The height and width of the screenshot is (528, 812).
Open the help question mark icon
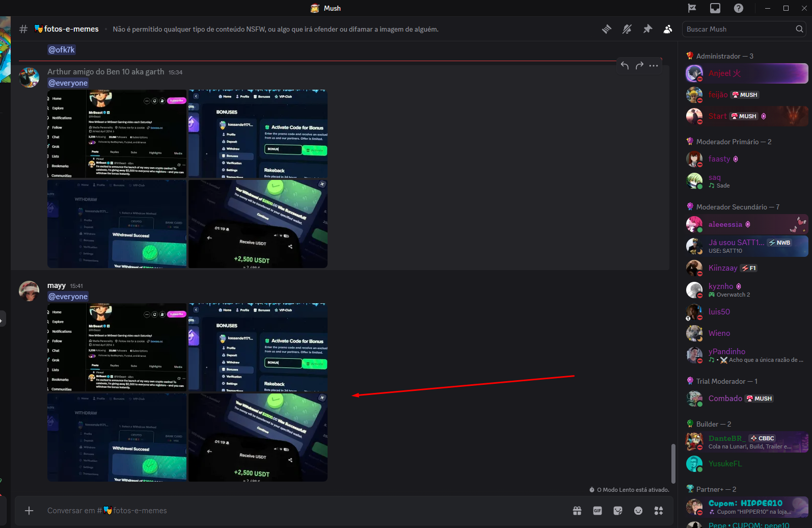(x=739, y=8)
